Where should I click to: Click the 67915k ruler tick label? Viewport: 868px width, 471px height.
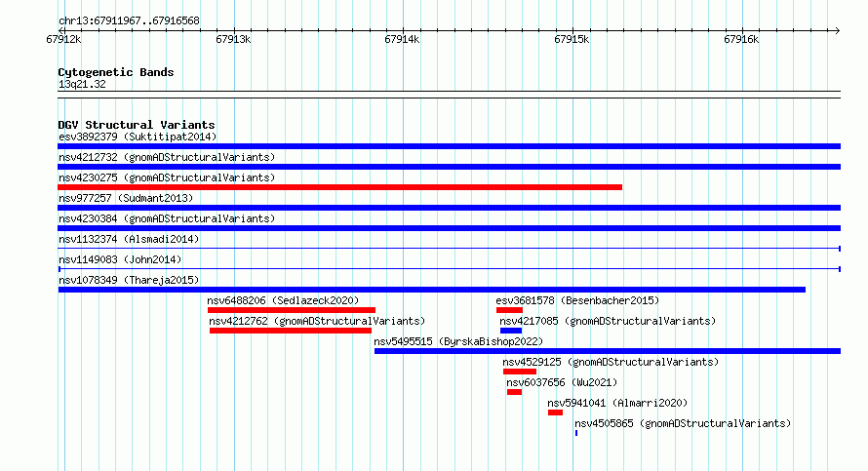pyautogui.click(x=572, y=39)
